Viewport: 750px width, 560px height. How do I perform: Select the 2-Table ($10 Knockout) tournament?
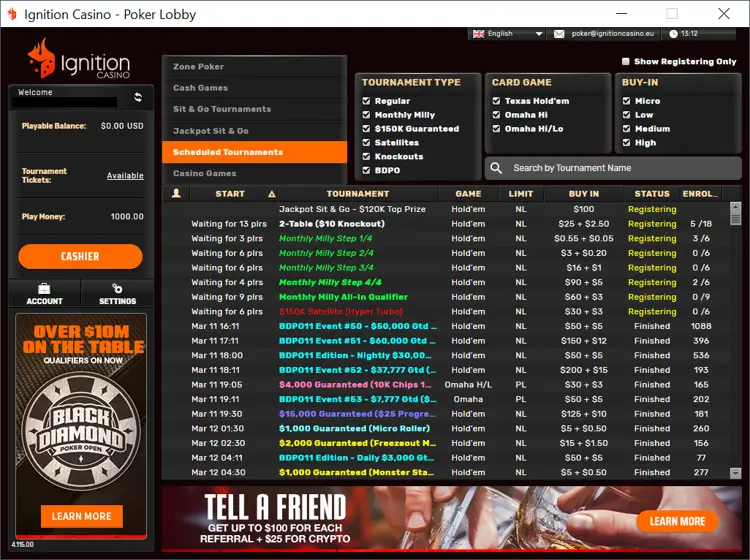click(x=446, y=224)
